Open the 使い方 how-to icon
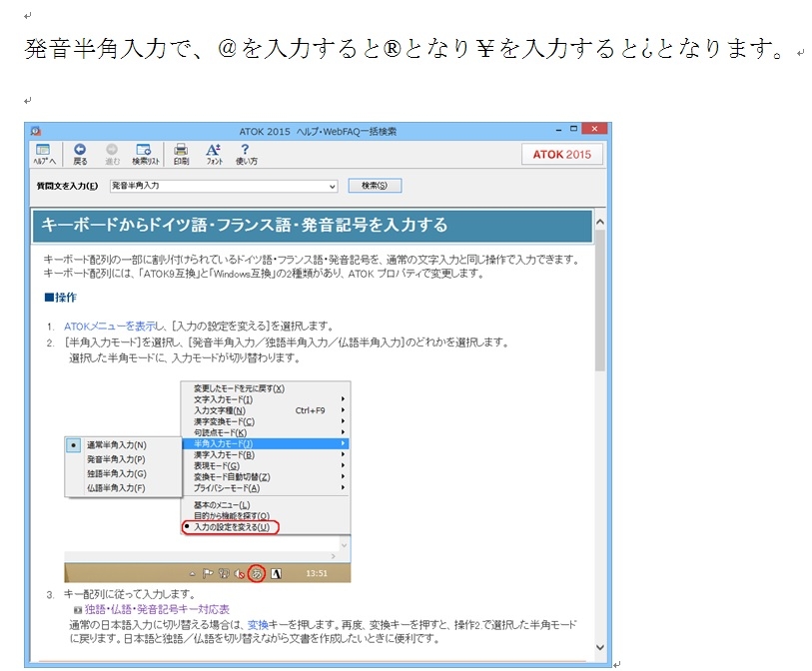 pyautogui.click(x=246, y=155)
